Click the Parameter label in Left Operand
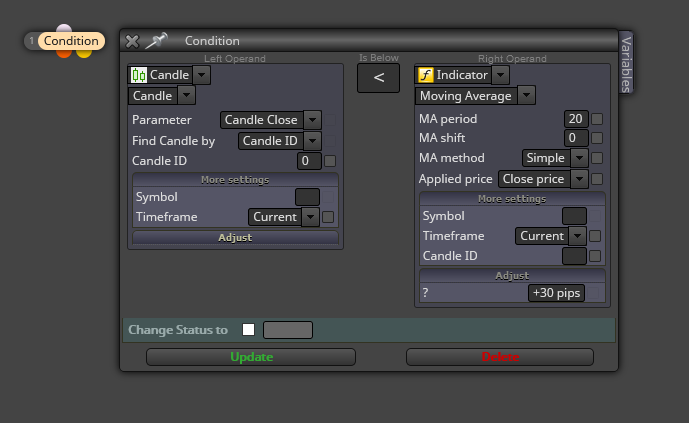The width and height of the screenshot is (689, 423). pyautogui.click(x=162, y=120)
